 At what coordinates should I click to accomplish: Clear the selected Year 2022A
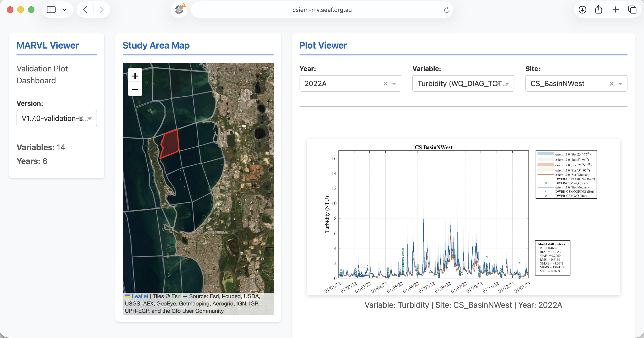tap(386, 84)
